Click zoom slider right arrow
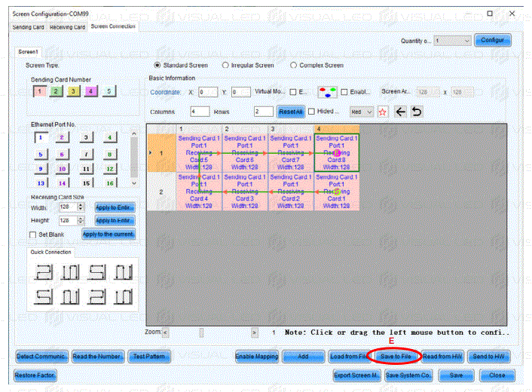This screenshot has height=392, width=532. coord(255,332)
